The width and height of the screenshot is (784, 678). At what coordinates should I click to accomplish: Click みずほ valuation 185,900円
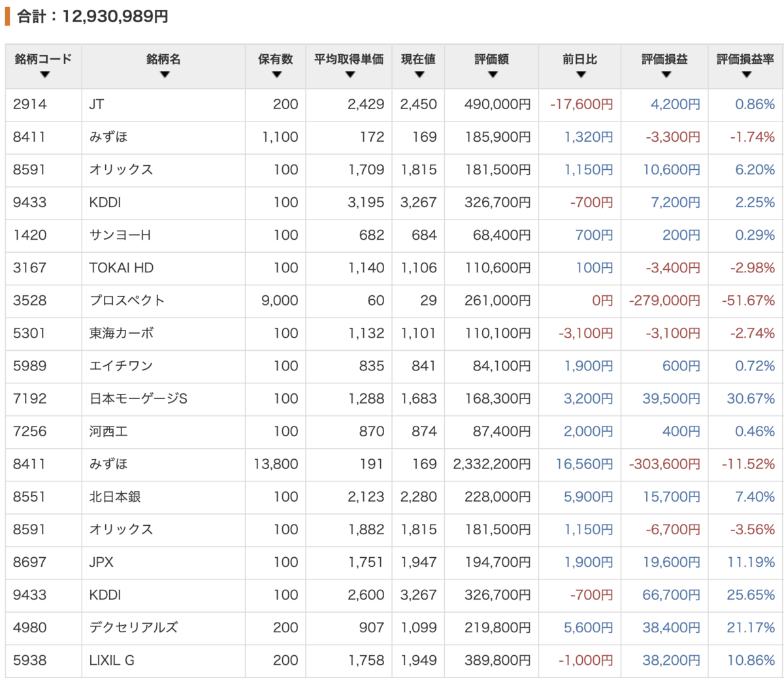(x=497, y=137)
